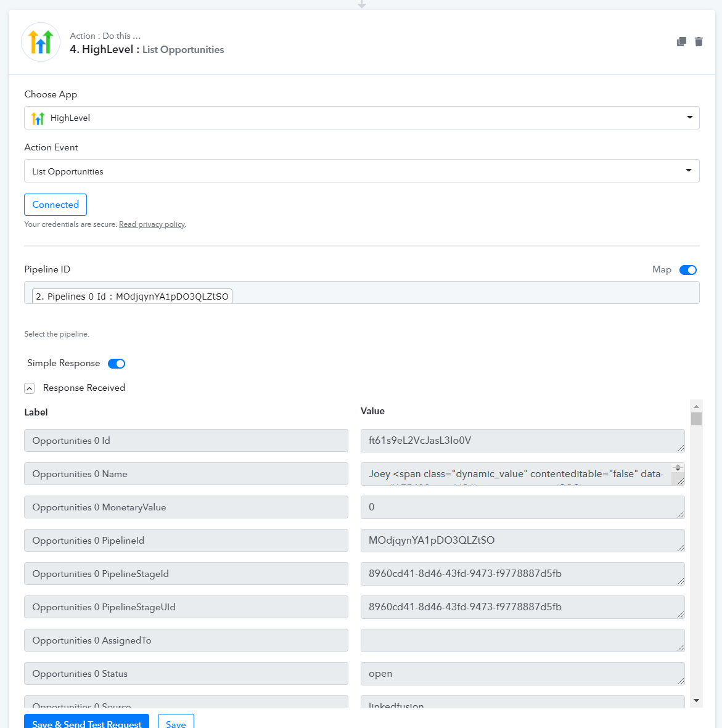Delete the action step via trash icon
This screenshot has width=722, height=728.
[x=699, y=42]
